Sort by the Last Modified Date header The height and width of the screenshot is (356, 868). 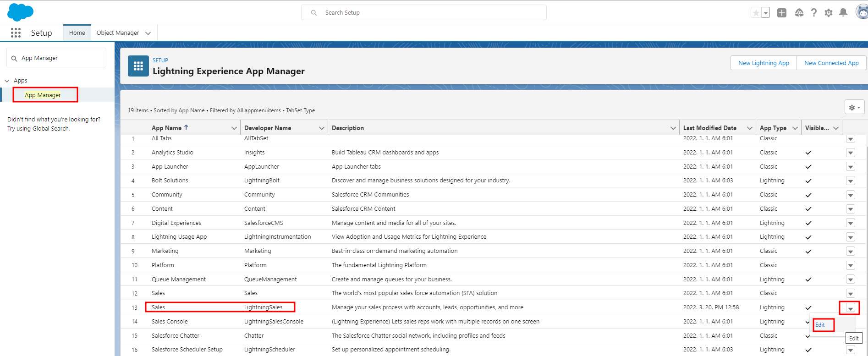point(710,128)
